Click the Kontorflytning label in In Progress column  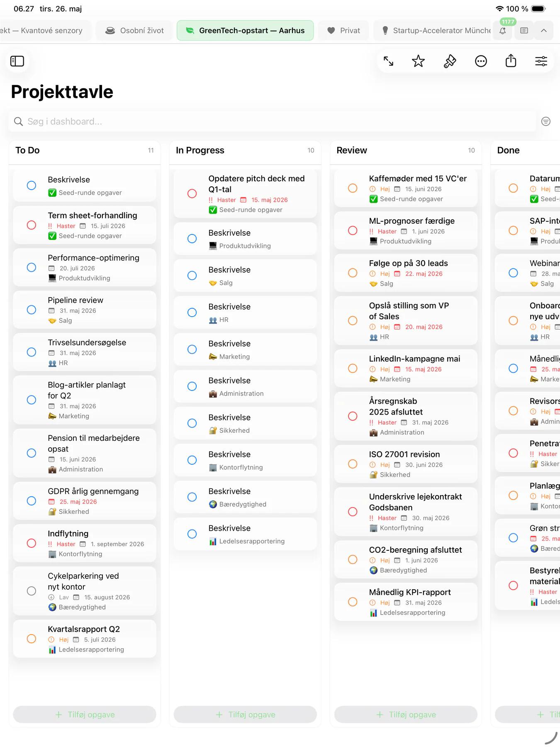[x=241, y=467]
